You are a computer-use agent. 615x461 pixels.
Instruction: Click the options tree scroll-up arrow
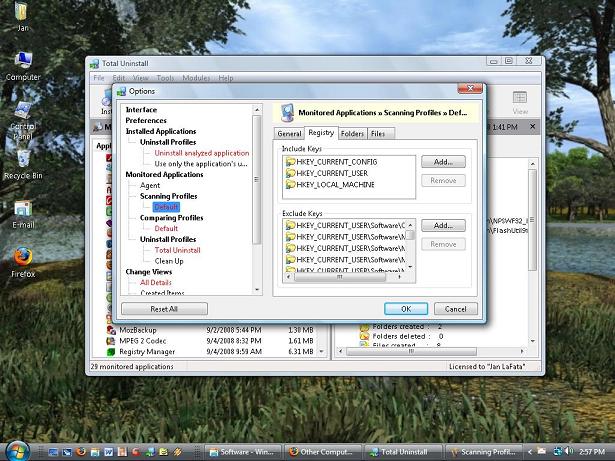(257, 109)
